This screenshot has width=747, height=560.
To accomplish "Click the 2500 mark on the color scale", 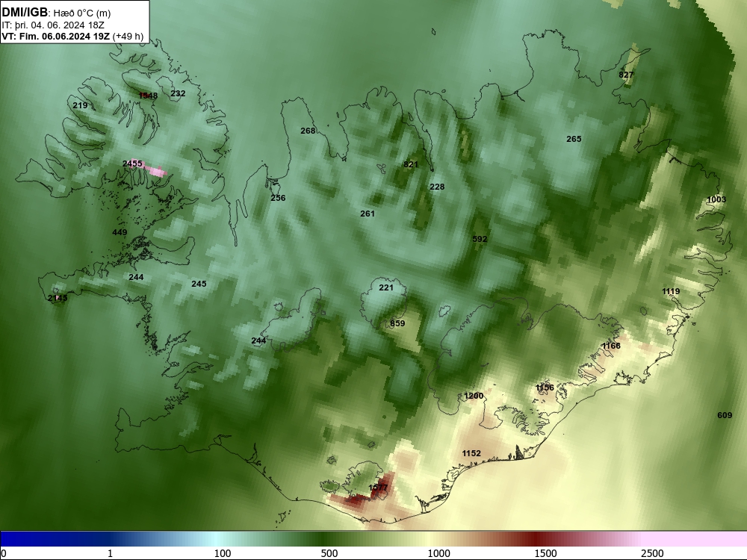I will [x=652, y=553].
